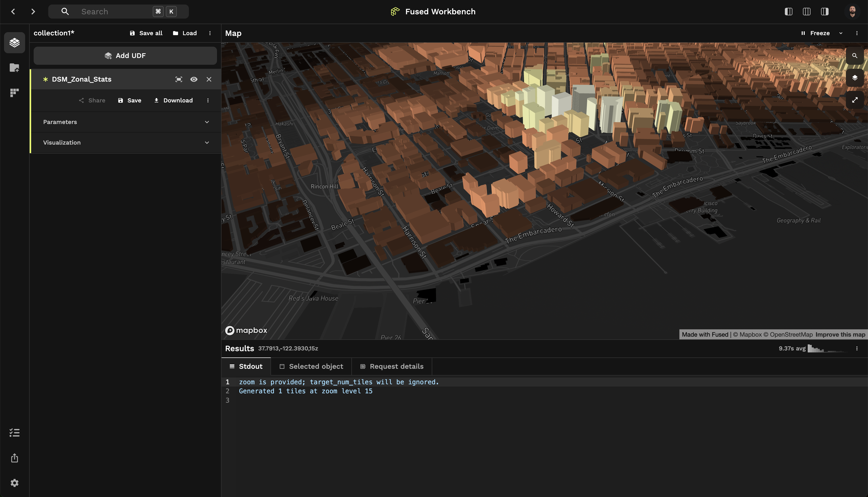This screenshot has width=868, height=497.
Task: Switch to Request details tab
Action: point(392,366)
